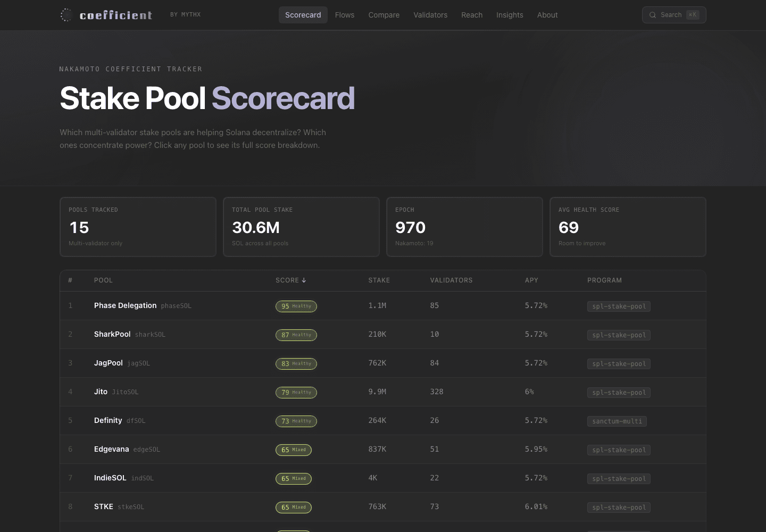The width and height of the screenshot is (766, 532).
Task: Open the Definity pool breakdown
Action: [383, 421]
